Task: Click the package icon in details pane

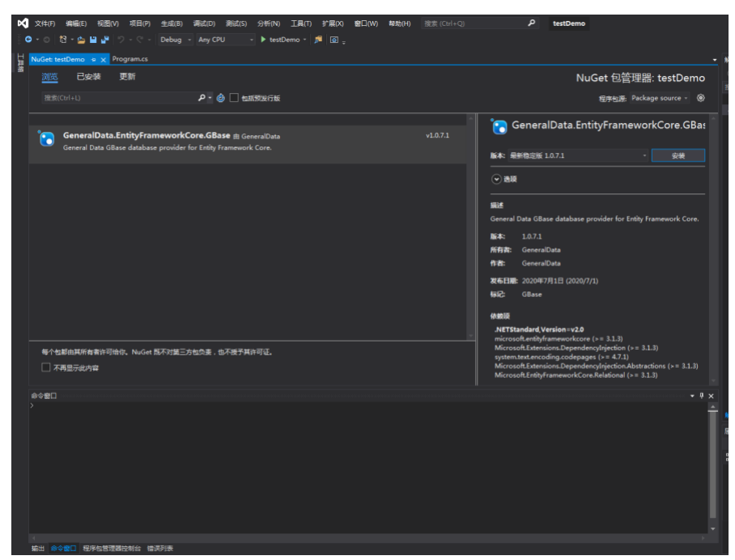Action: click(x=499, y=126)
